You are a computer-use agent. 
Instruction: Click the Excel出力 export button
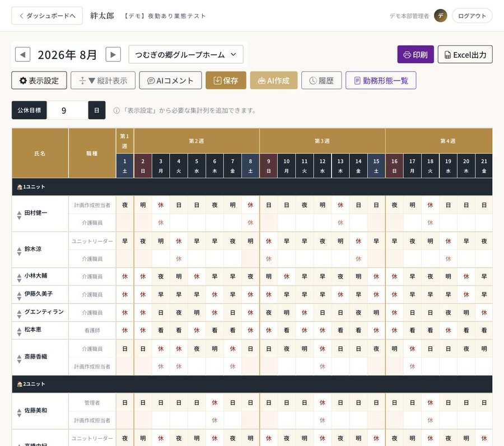pos(465,54)
